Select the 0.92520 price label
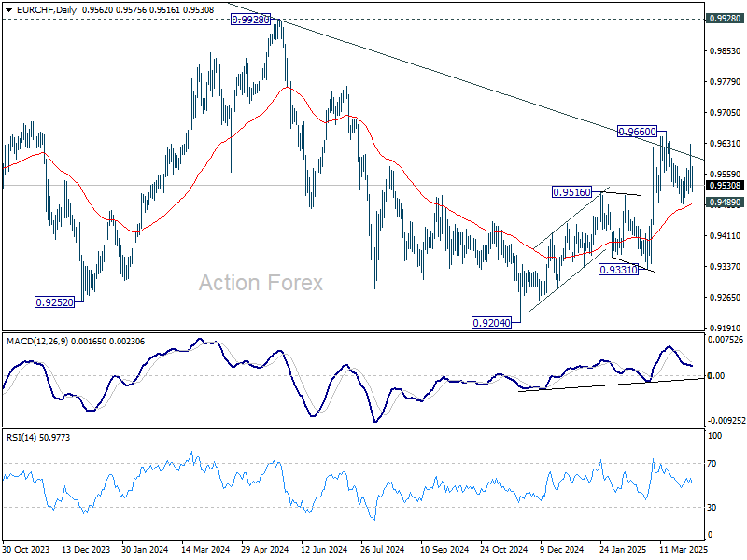This screenshot has height=560, width=747. coord(55,302)
